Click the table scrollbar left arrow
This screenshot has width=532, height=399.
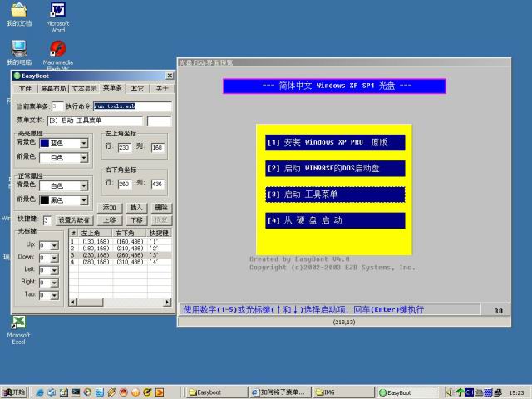point(73,302)
